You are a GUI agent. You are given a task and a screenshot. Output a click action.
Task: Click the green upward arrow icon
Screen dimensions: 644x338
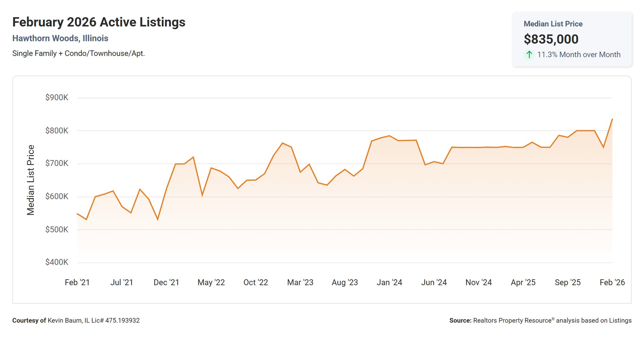click(x=529, y=55)
